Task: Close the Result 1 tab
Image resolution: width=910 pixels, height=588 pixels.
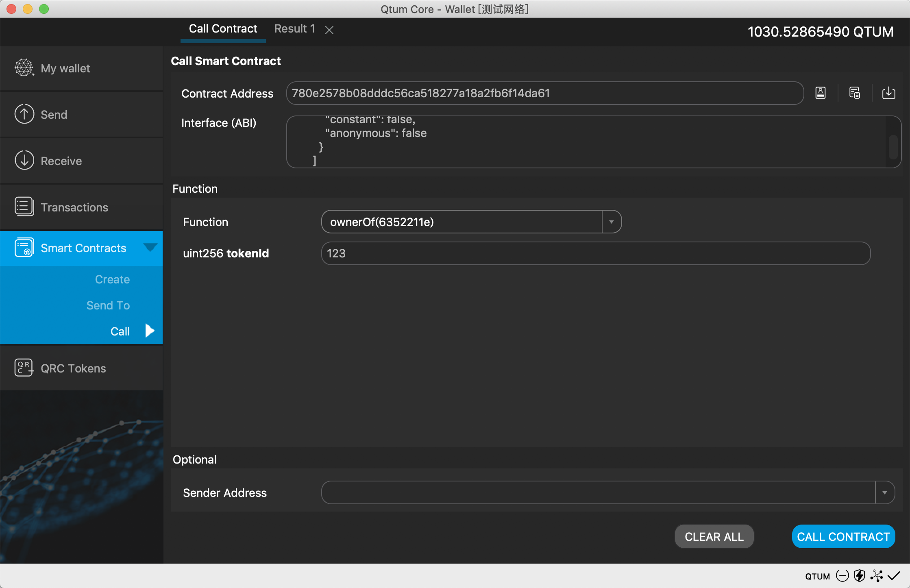Action: [x=329, y=30]
